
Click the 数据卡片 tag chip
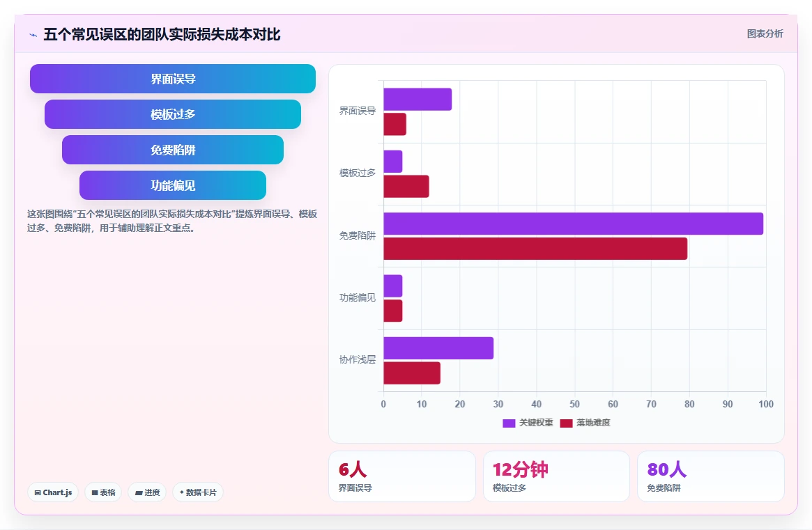(x=198, y=492)
